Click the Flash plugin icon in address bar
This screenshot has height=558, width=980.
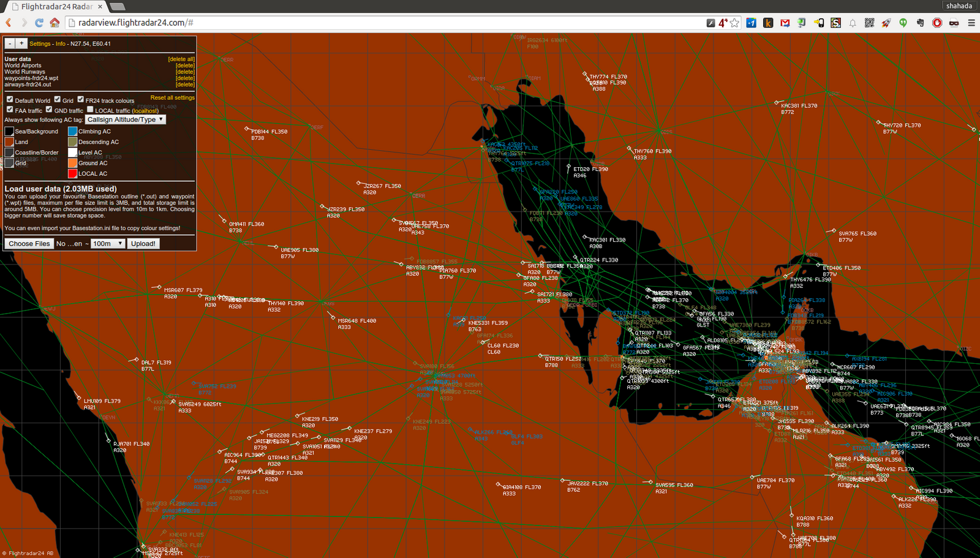click(710, 23)
